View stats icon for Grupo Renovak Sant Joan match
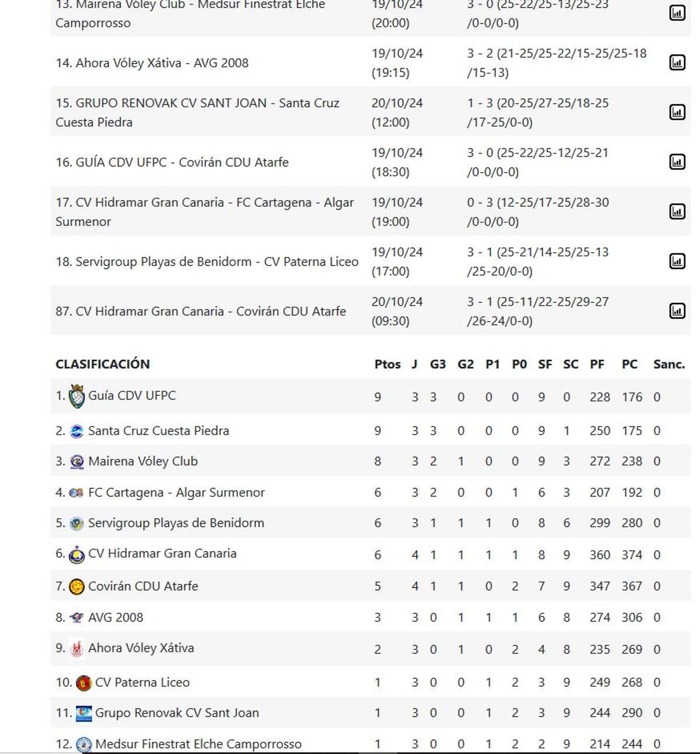 tap(677, 112)
